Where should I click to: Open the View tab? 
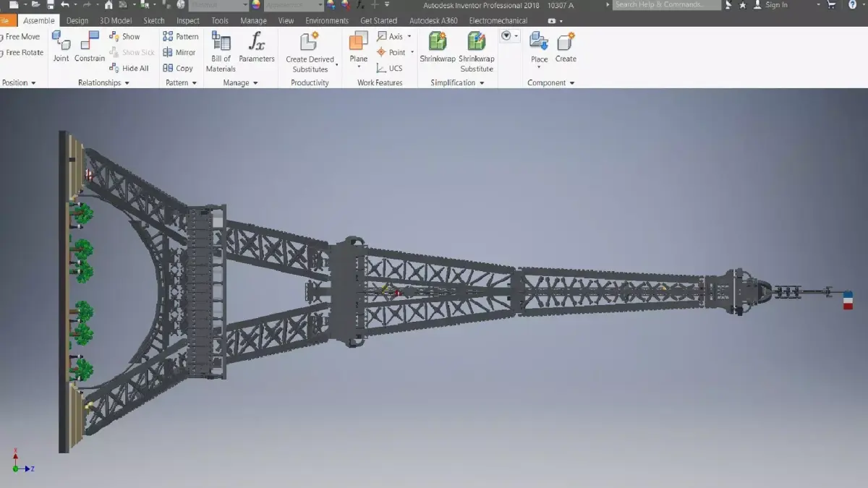286,21
